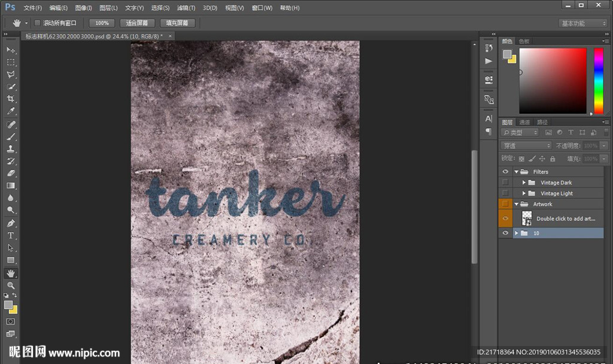The width and height of the screenshot is (613, 364).
Task: Open the File menu
Action: (33, 8)
